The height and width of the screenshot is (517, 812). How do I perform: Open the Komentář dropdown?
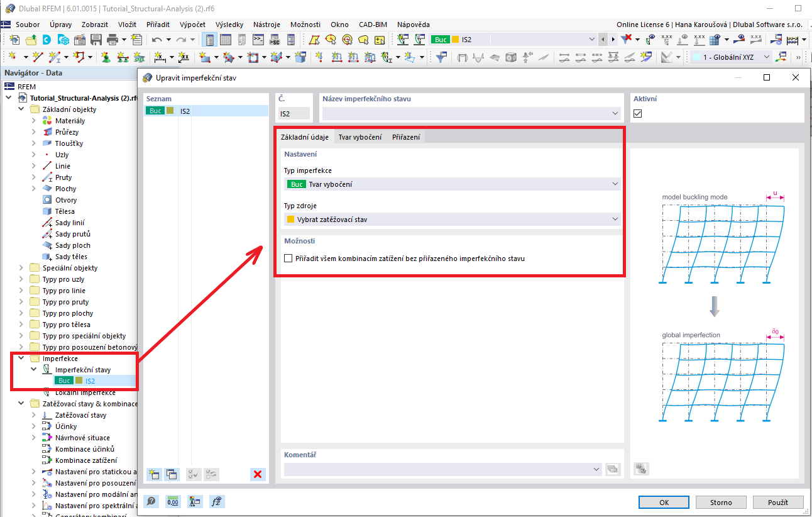pos(443,469)
